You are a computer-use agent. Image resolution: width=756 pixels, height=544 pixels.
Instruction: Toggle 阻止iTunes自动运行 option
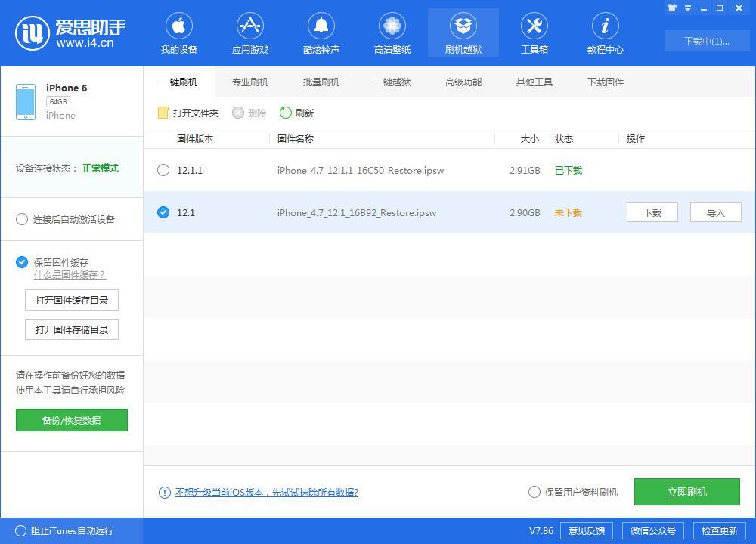tap(20, 530)
